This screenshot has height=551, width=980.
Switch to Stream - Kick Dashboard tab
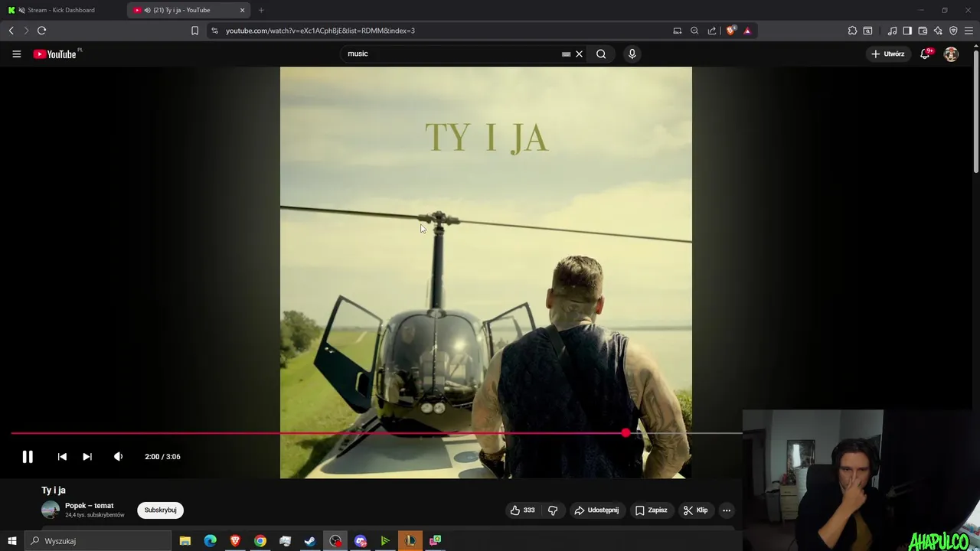61,10
